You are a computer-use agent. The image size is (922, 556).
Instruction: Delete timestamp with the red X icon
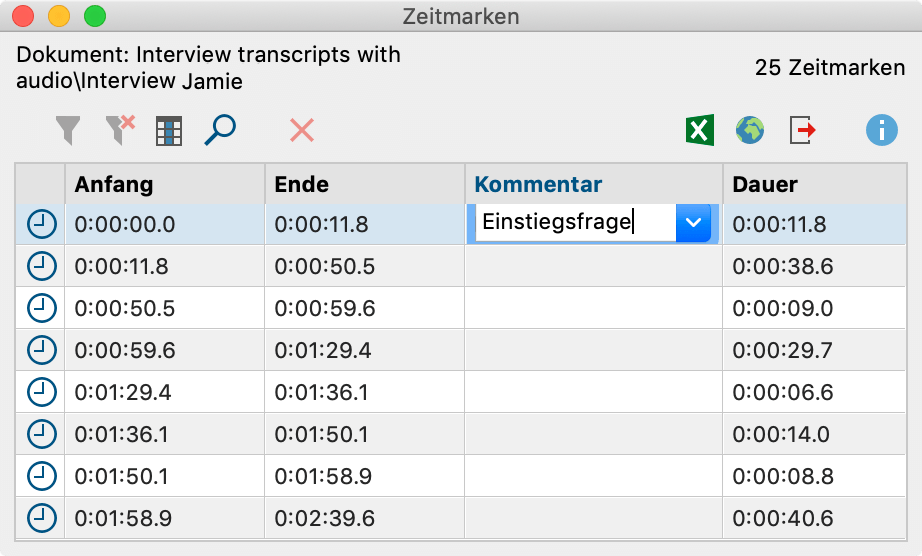[302, 130]
